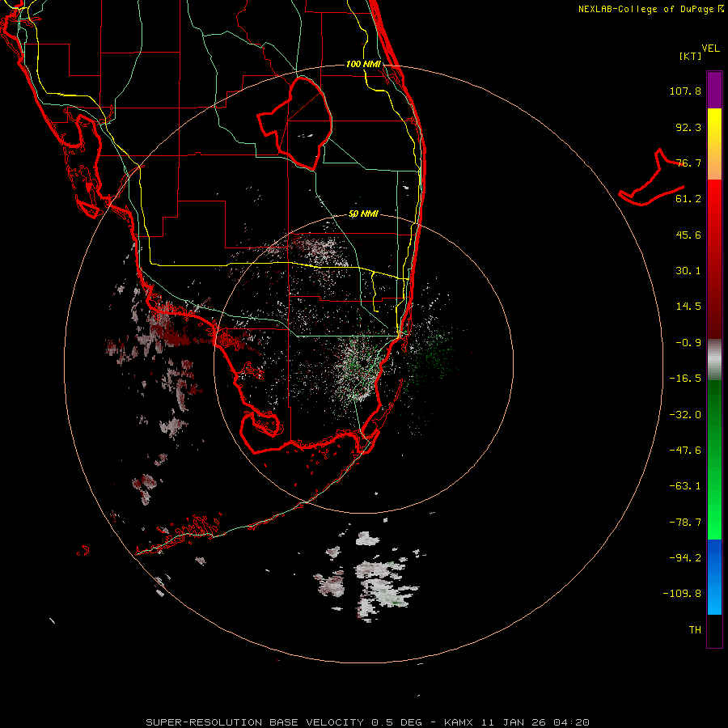Screen dimensions: 728x728
Task: Click the Super-Resolution Base Velocity caption
Action: click(x=368, y=722)
